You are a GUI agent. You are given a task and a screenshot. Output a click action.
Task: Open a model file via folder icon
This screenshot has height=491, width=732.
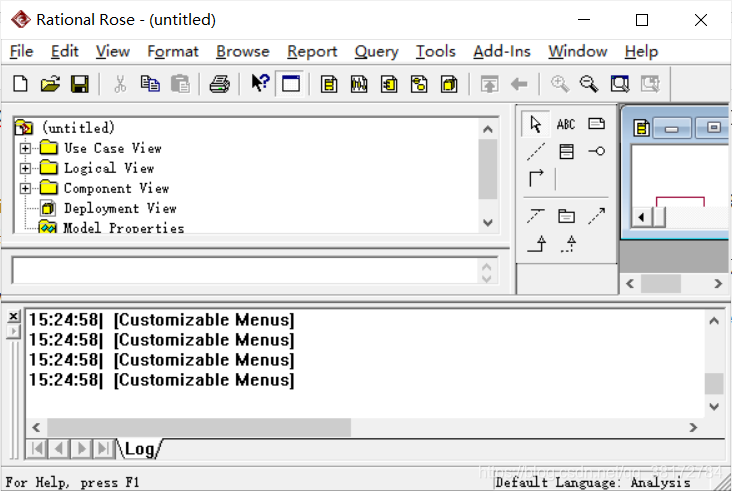coord(50,84)
